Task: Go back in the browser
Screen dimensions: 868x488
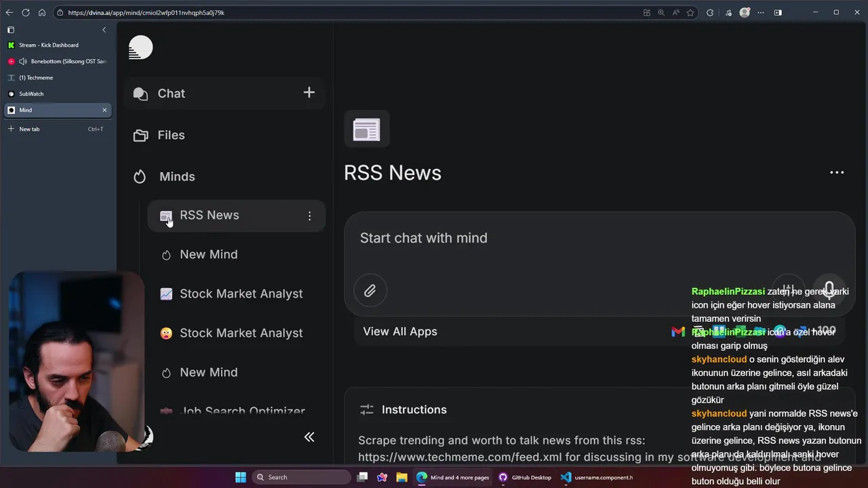Action: point(9,12)
